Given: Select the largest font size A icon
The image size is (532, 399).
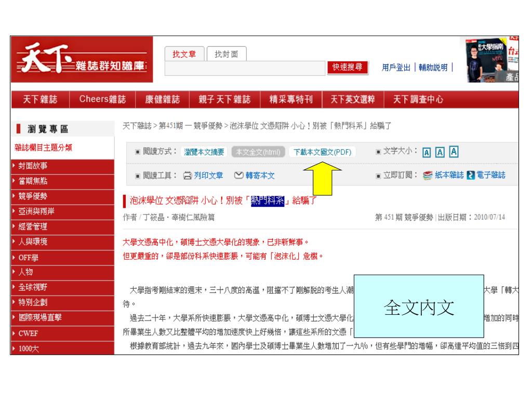Looking at the screenshot, I should click(x=454, y=152).
